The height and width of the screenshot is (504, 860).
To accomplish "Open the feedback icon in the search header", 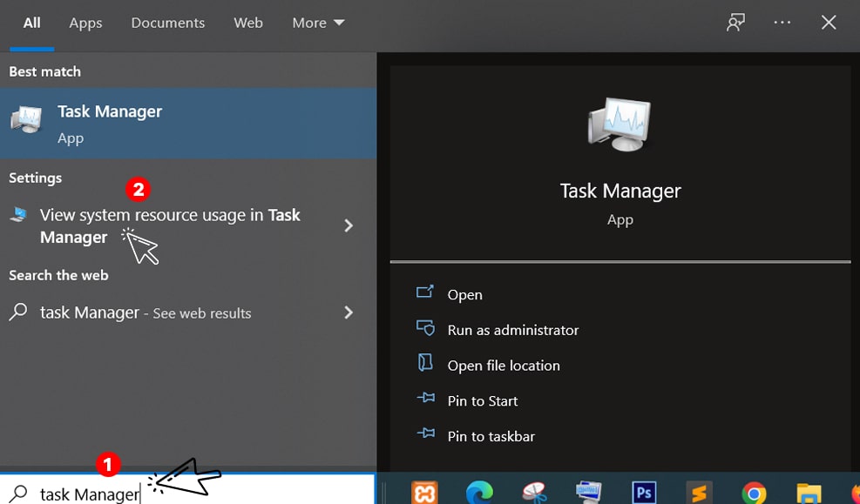I will tap(735, 23).
